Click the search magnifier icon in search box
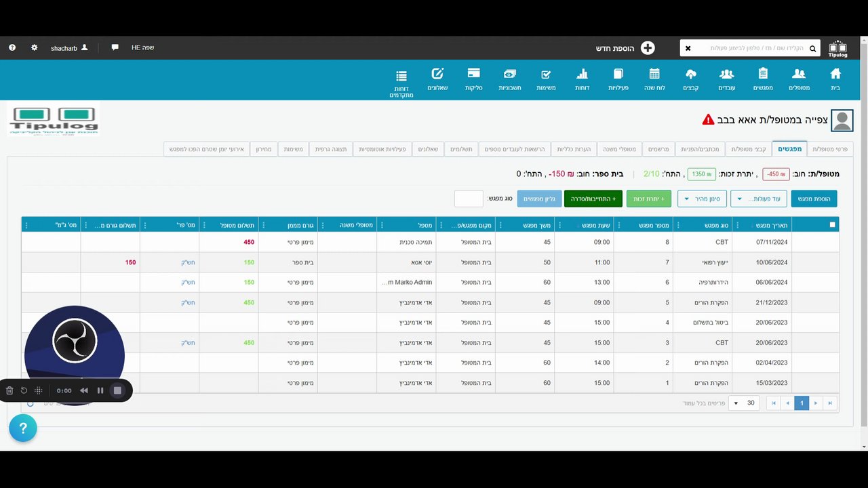Image resolution: width=868 pixels, height=488 pixels. [x=812, y=49]
